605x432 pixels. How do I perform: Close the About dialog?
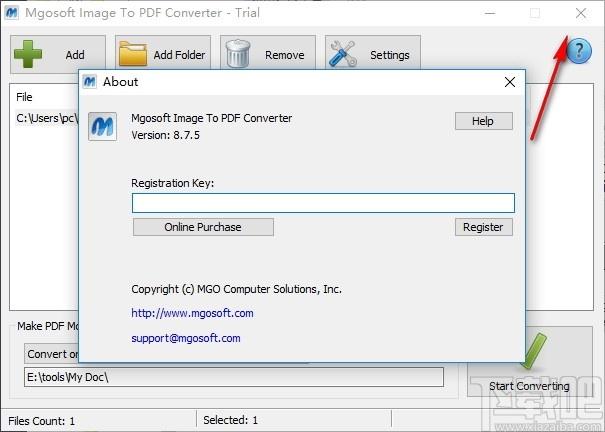[510, 82]
